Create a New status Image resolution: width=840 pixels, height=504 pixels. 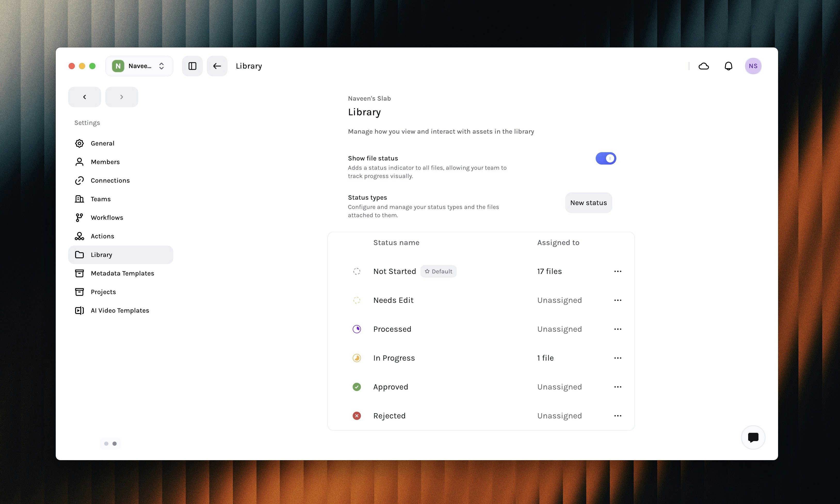(x=588, y=203)
